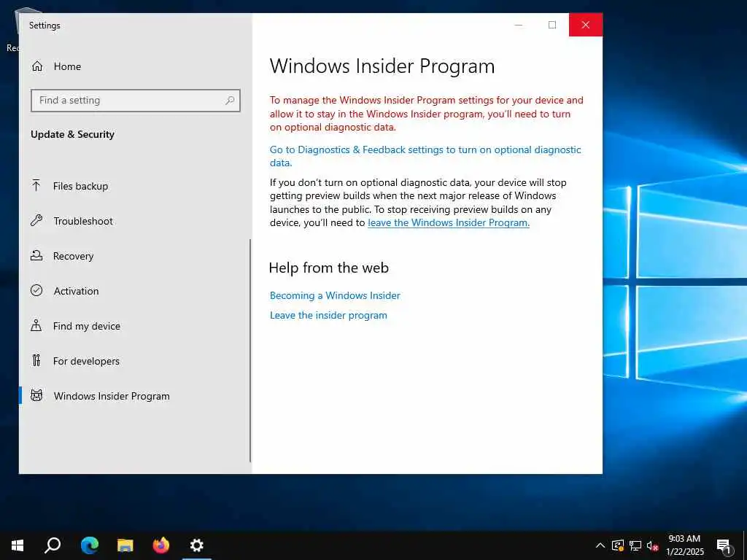Open Becoming a Windows Insider link
The height and width of the screenshot is (560, 747).
[x=335, y=296]
